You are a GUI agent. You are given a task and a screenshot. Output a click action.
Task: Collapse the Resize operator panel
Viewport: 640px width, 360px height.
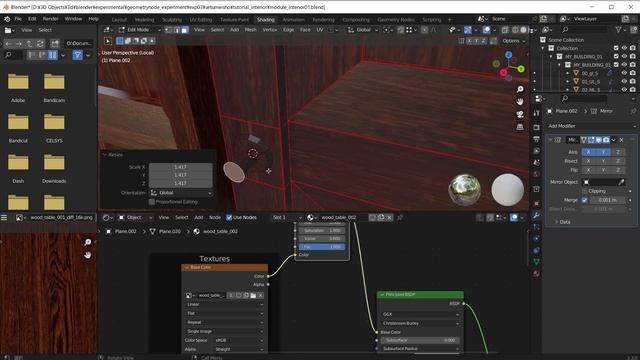click(105, 155)
